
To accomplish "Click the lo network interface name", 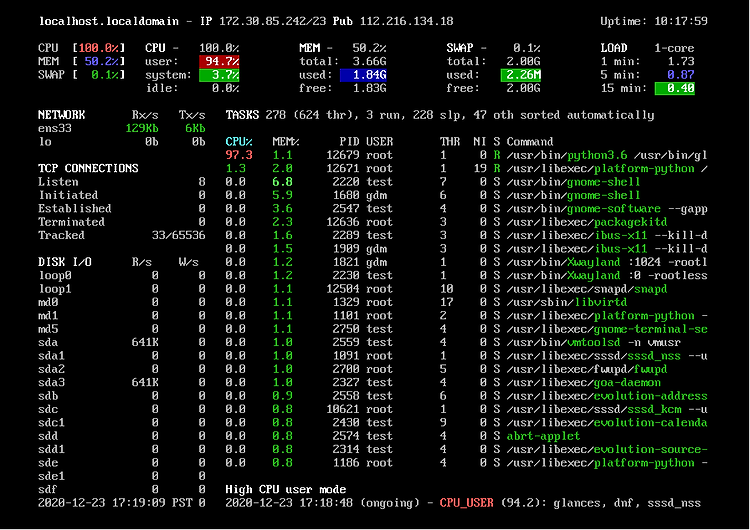I will tap(45, 142).
